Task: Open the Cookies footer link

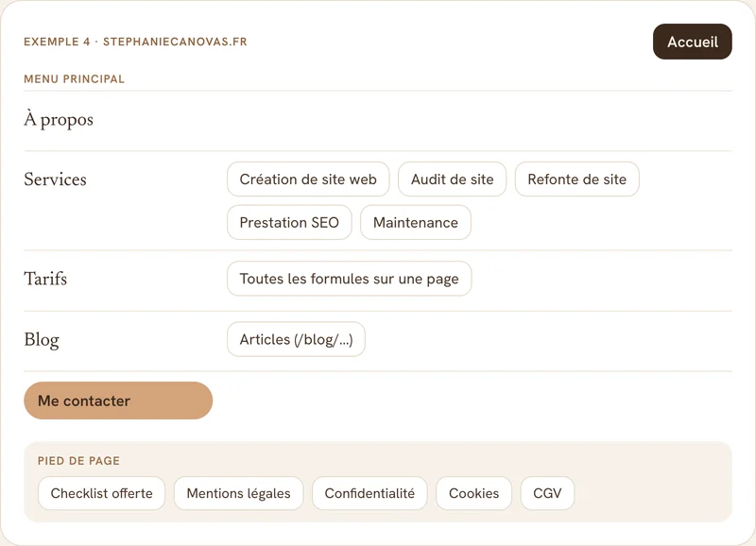Action: 474,493
